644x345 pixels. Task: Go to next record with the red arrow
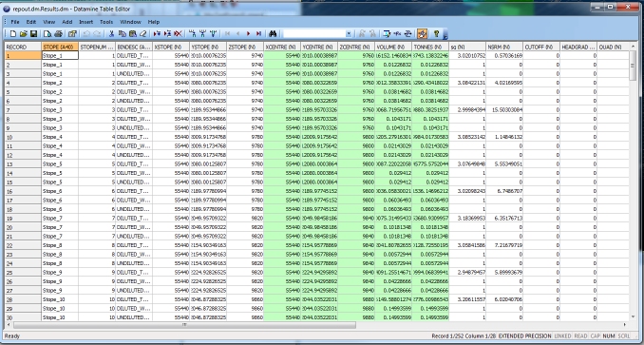tap(249, 33)
